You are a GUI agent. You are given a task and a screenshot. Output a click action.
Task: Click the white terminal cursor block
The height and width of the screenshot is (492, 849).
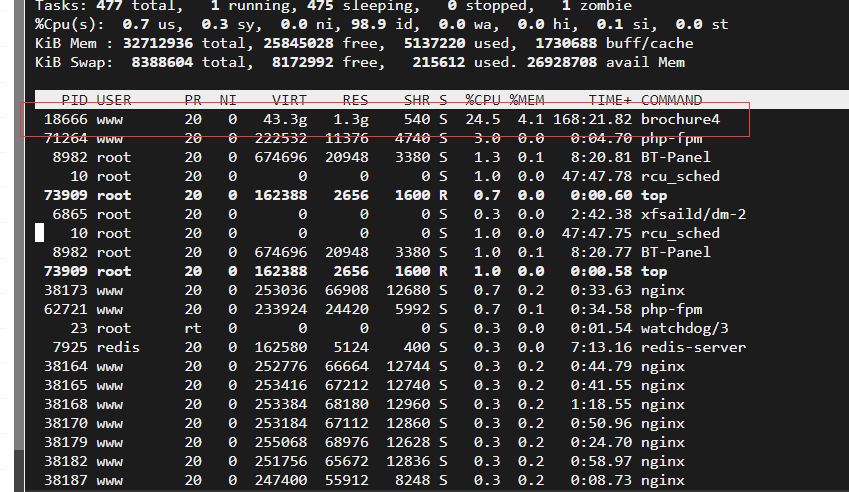point(40,233)
